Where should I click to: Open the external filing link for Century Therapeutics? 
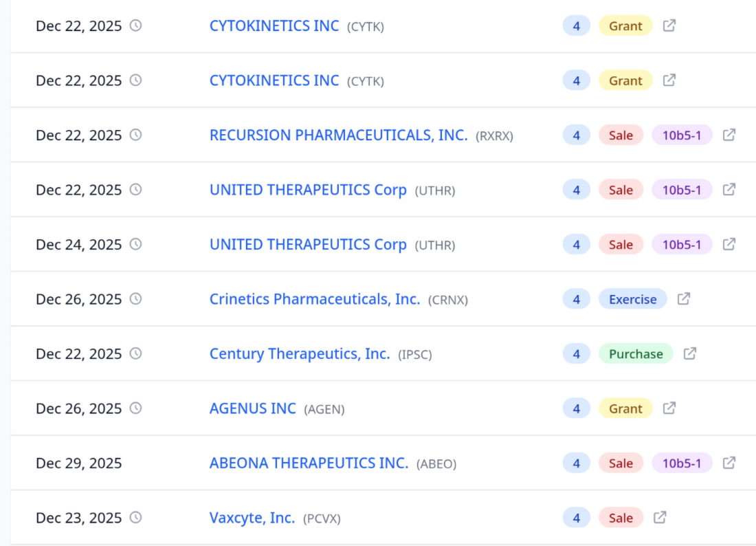tap(690, 353)
